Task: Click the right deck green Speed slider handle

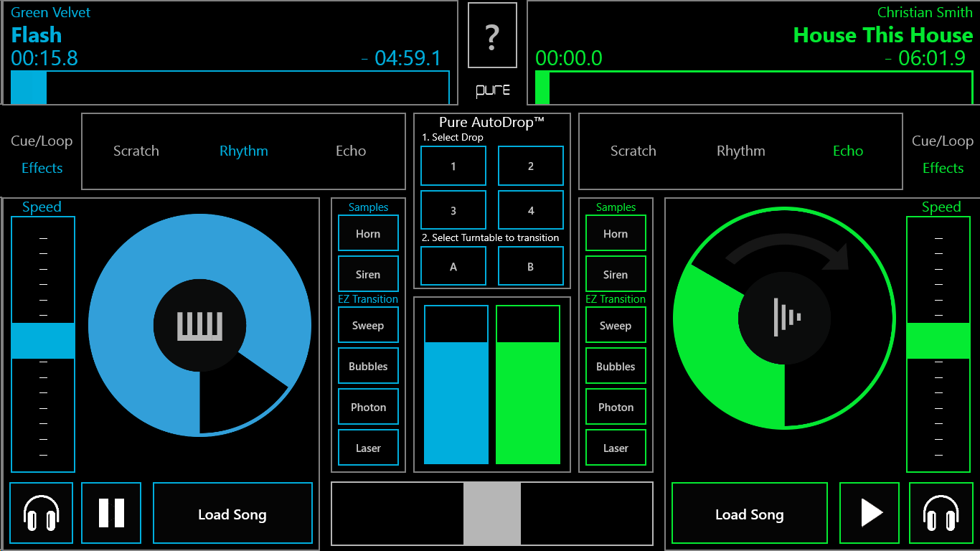Action: pyautogui.click(x=938, y=341)
